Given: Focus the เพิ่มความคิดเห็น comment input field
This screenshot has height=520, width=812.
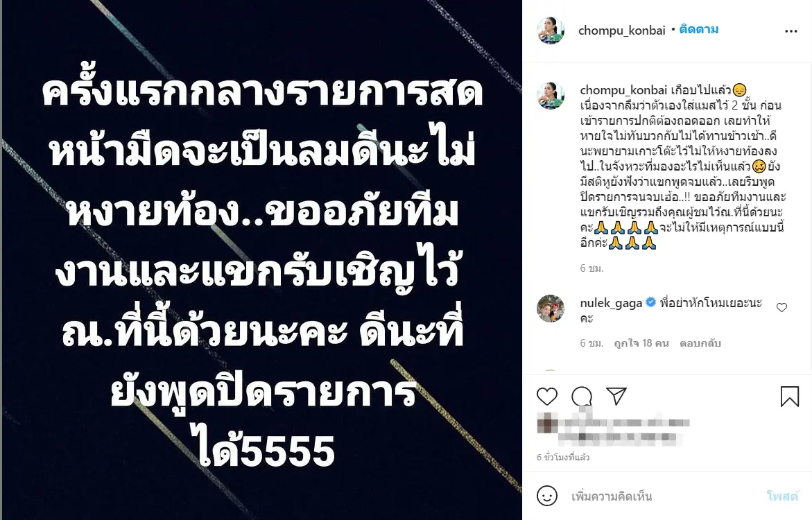Looking at the screenshot, I should pyautogui.click(x=664, y=496).
